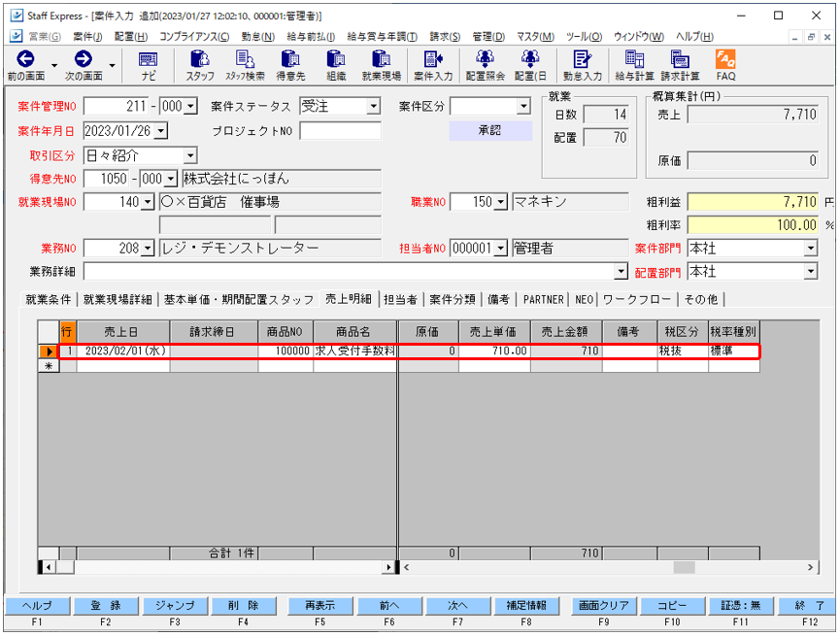Click the 削除 F4 button
Screen dimensions: 840x636
[x=243, y=606]
